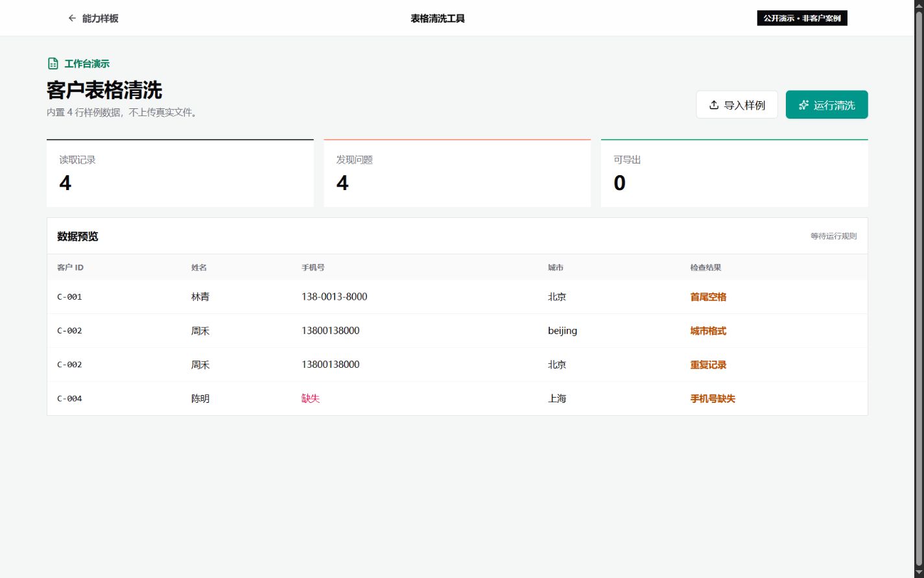Select the C-004 customer ID cell
924x578 pixels.
(x=69, y=398)
